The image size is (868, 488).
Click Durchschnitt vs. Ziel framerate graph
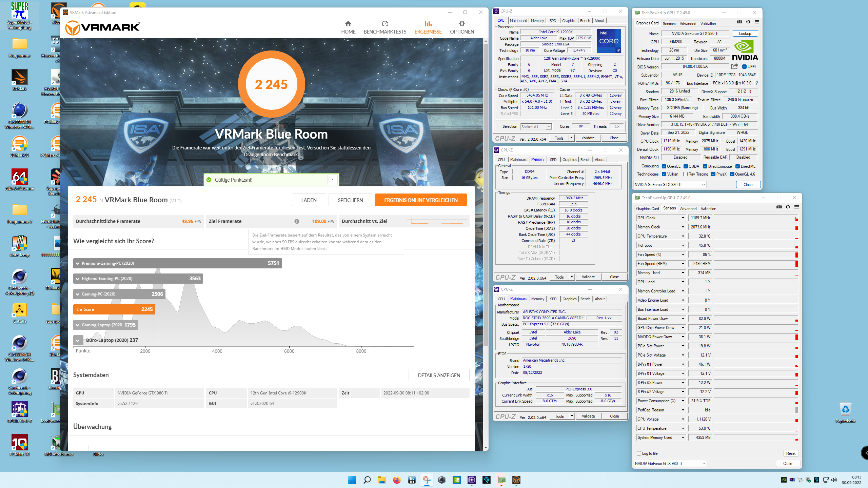pyautogui.click(x=437, y=221)
